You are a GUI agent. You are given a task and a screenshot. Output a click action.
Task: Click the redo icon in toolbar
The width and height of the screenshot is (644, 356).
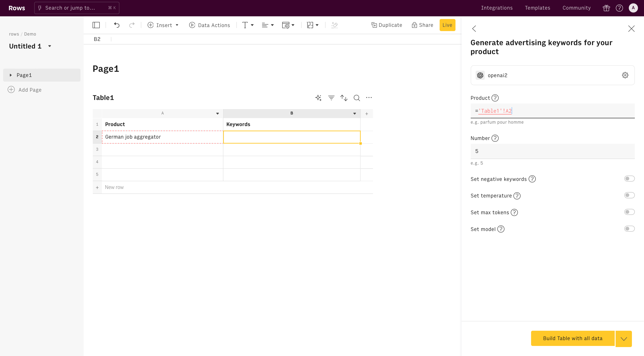(x=131, y=25)
